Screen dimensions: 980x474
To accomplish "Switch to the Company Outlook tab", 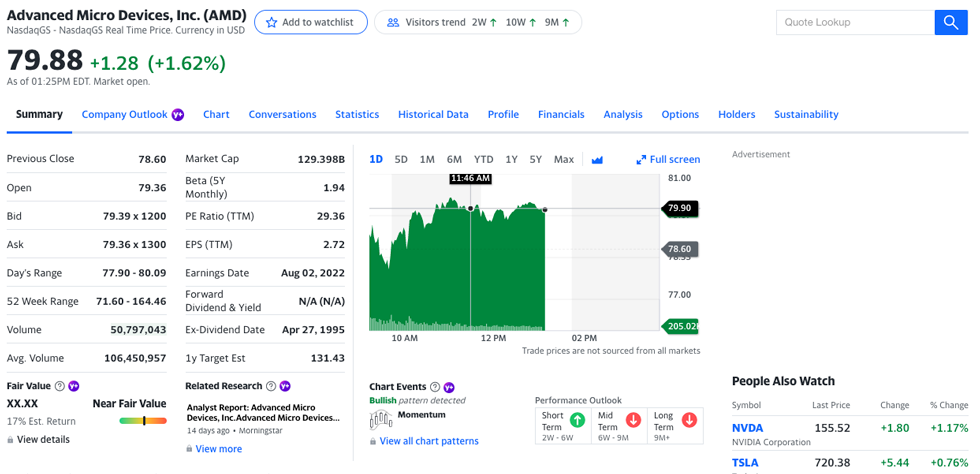I will click(124, 114).
